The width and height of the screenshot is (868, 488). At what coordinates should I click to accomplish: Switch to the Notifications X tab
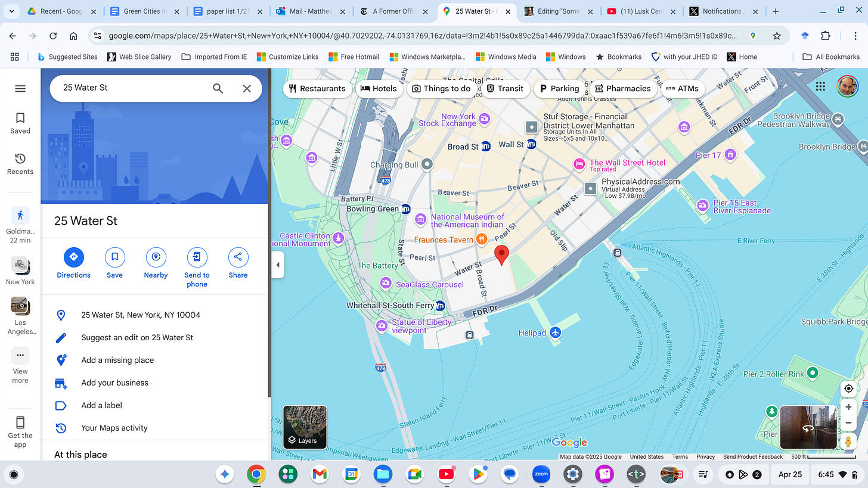click(x=724, y=11)
